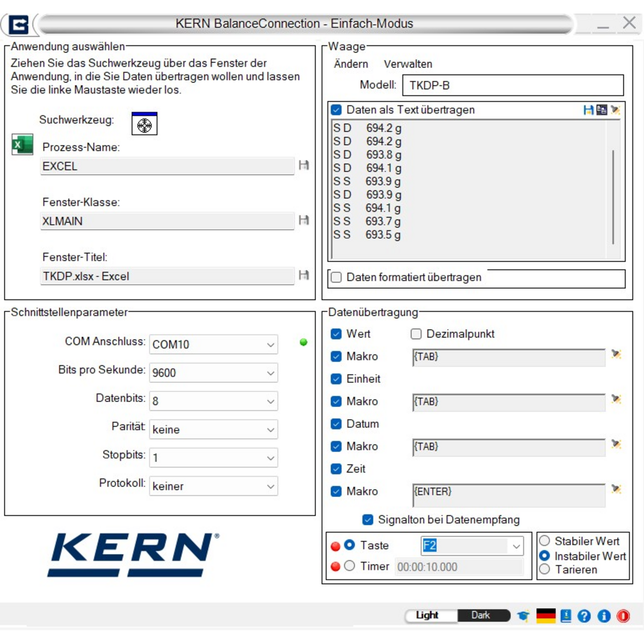Exit the program via the red stop icon

point(623,615)
